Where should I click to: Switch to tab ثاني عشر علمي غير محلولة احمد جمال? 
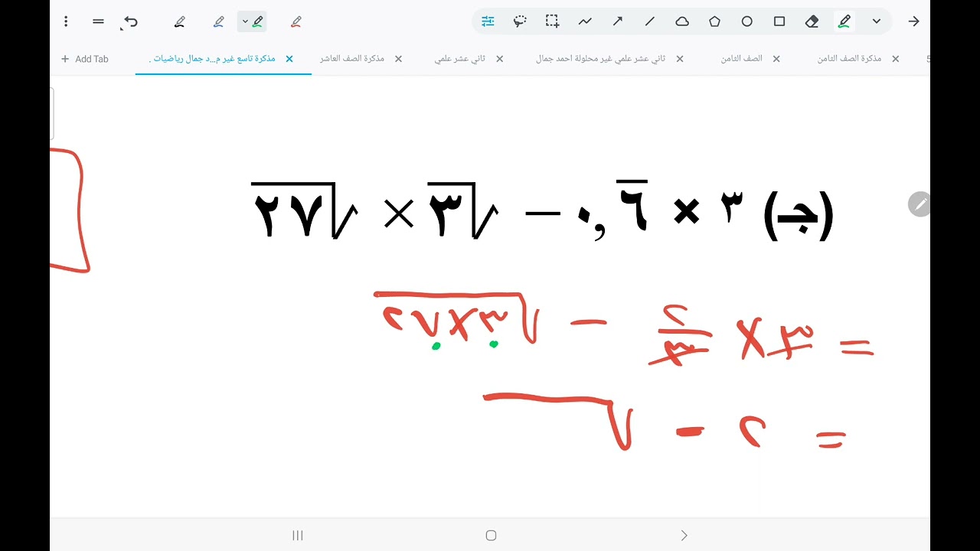point(600,59)
